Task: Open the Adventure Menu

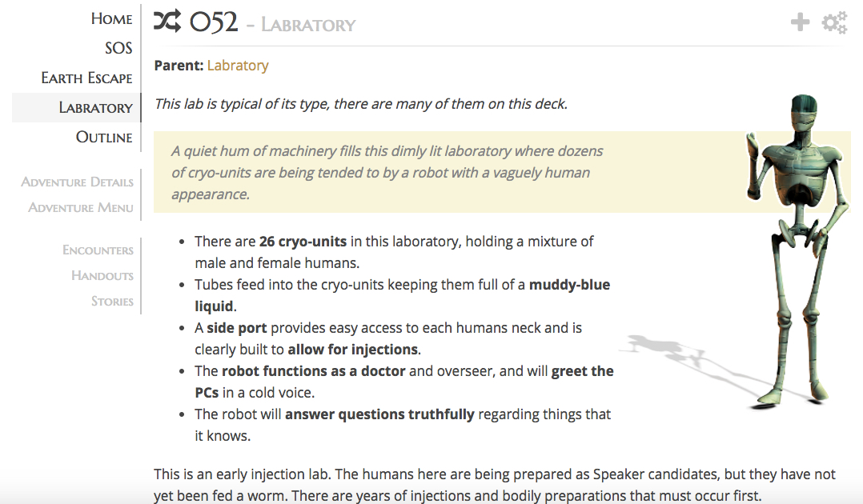Action: 80,207
